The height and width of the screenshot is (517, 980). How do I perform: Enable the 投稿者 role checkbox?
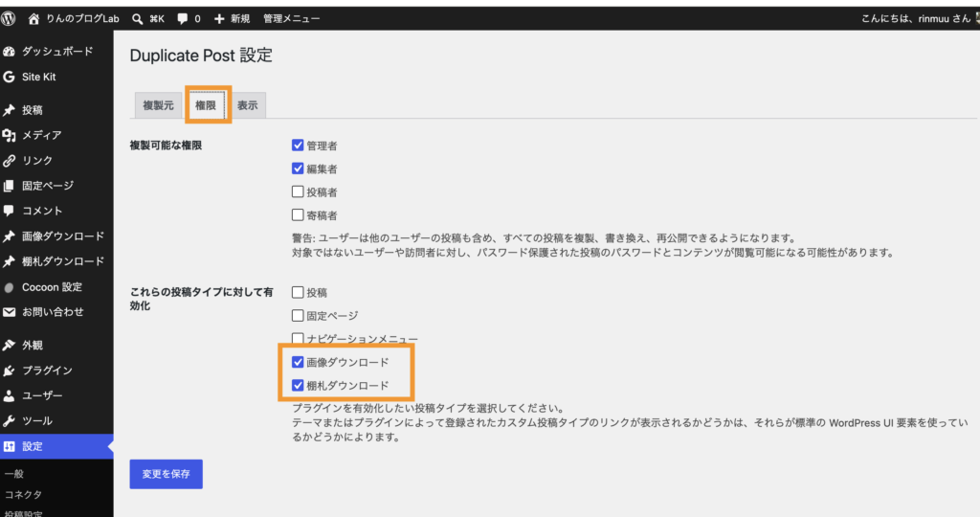point(298,191)
